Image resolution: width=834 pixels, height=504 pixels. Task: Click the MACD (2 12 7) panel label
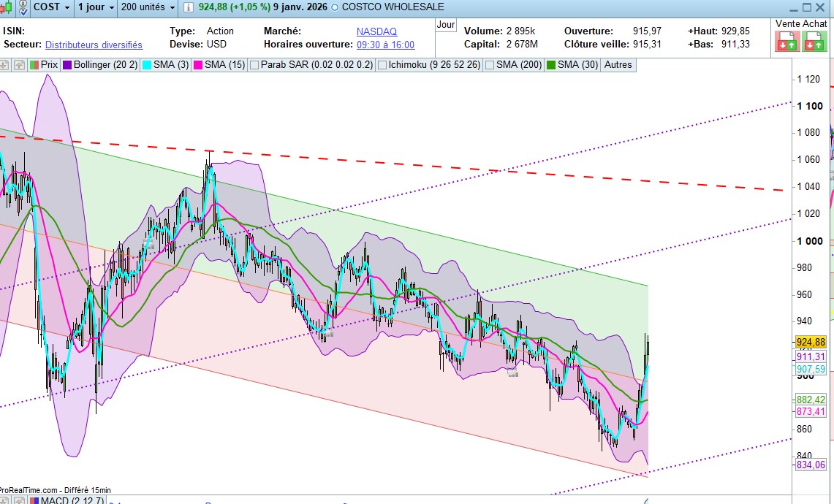pyautogui.click(x=72, y=501)
